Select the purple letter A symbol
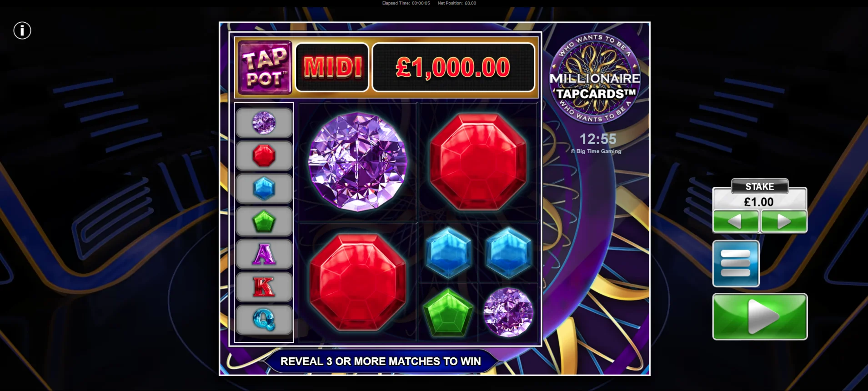 coord(264,254)
